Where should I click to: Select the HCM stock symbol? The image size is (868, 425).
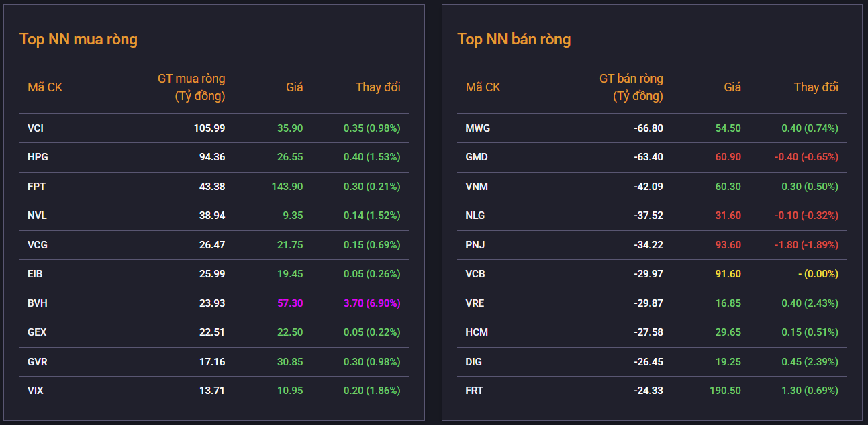click(477, 332)
